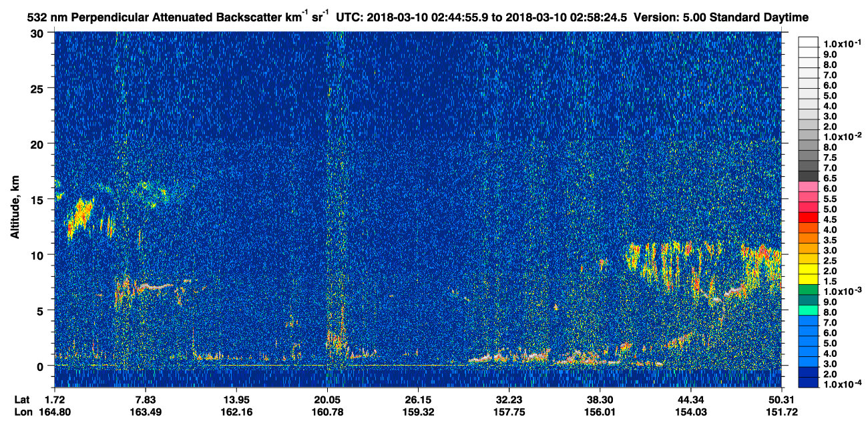Viewport: 868px width, 445px height.
Task: Click colorbar label 5.5
Action: coord(830,199)
